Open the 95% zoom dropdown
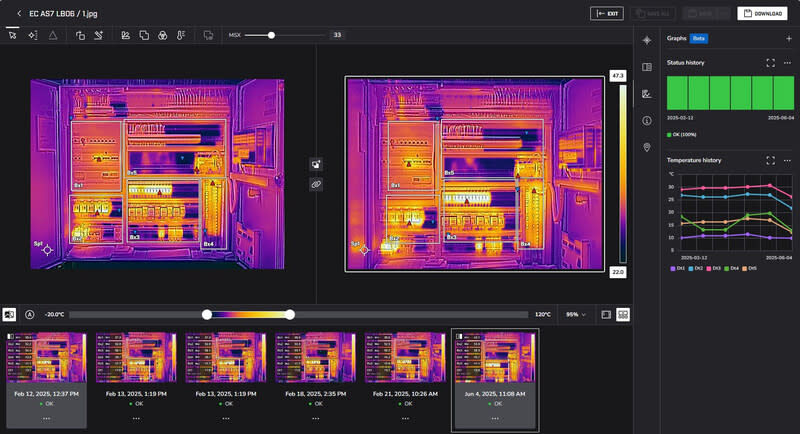 tap(577, 314)
